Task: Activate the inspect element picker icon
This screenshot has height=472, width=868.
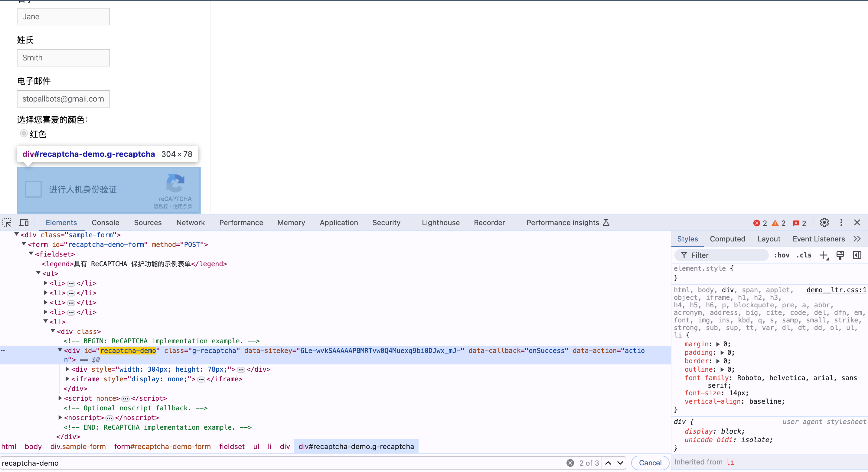Action: tap(7, 222)
